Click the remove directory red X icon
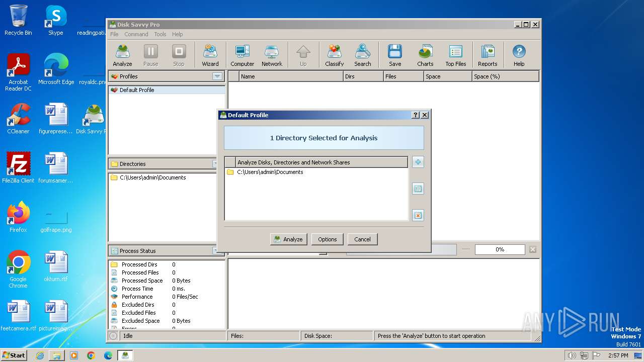 418,215
